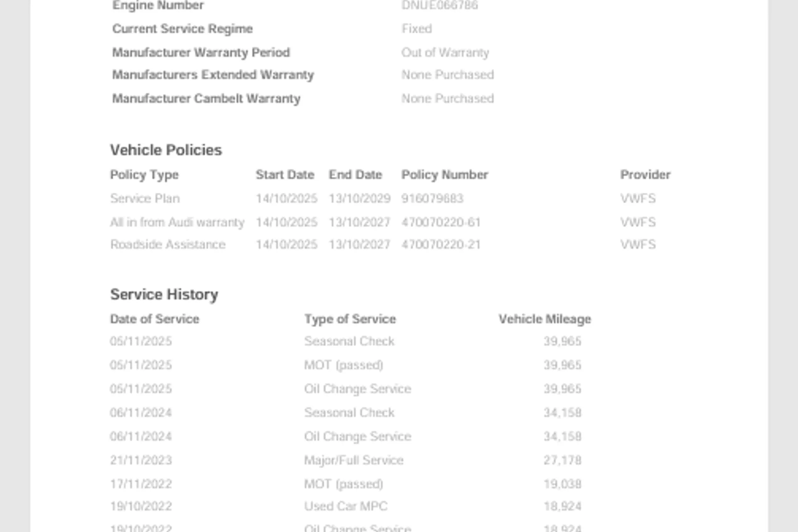The width and height of the screenshot is (798, 532).
Task: Click the Policy Type column header
Action: (x=144, y=175)
